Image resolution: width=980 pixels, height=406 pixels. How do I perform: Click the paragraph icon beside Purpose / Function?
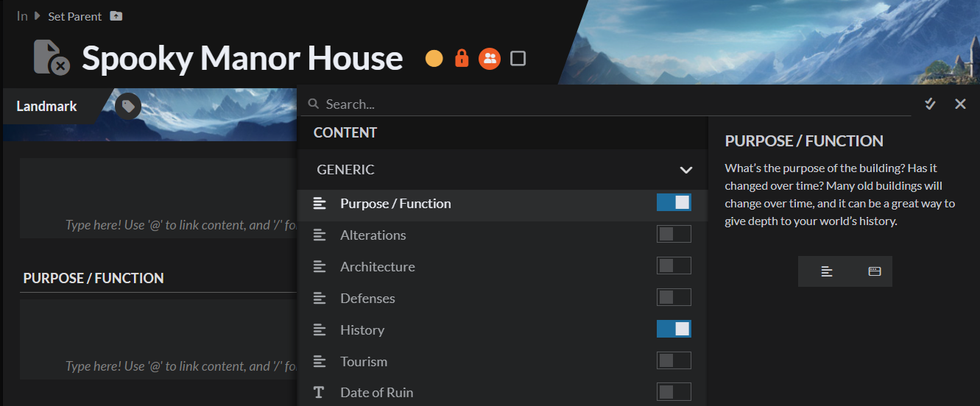(319, 204)
